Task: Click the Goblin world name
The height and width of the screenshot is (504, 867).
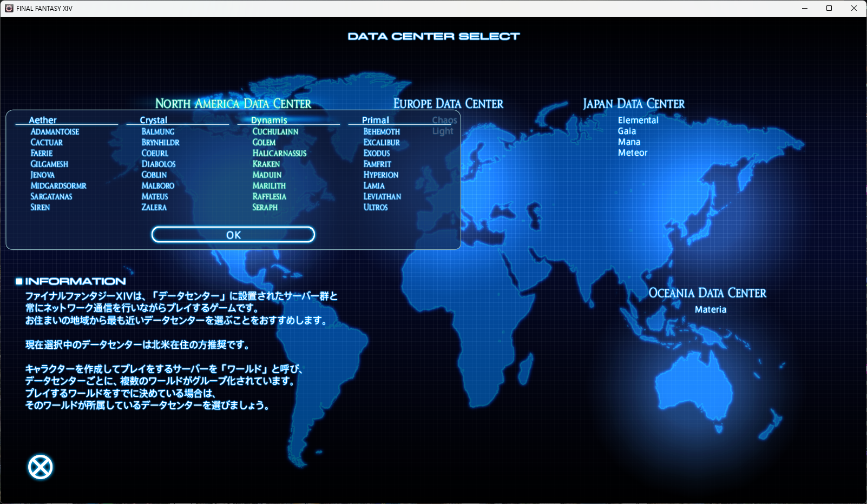Action: 154,175
